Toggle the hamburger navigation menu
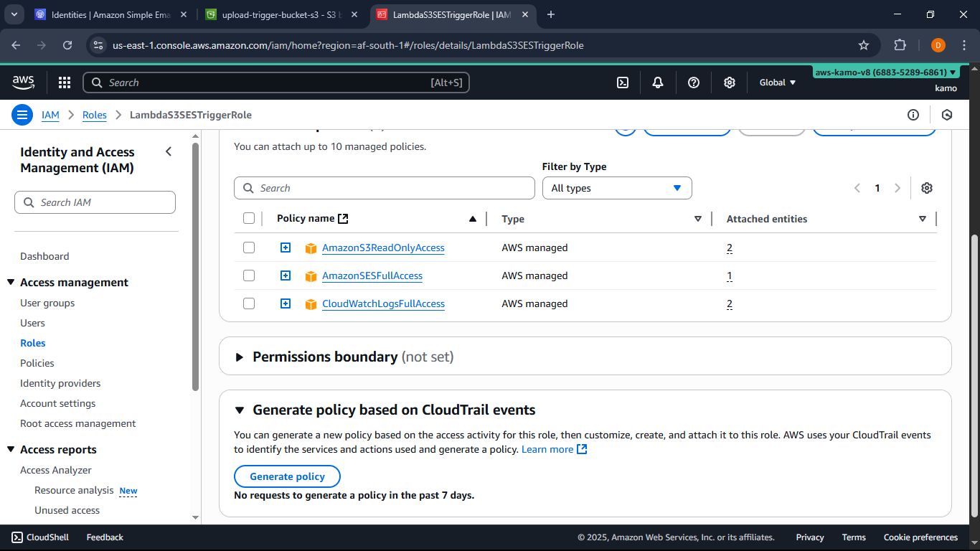The image size is (980, 551). (22, 115)
